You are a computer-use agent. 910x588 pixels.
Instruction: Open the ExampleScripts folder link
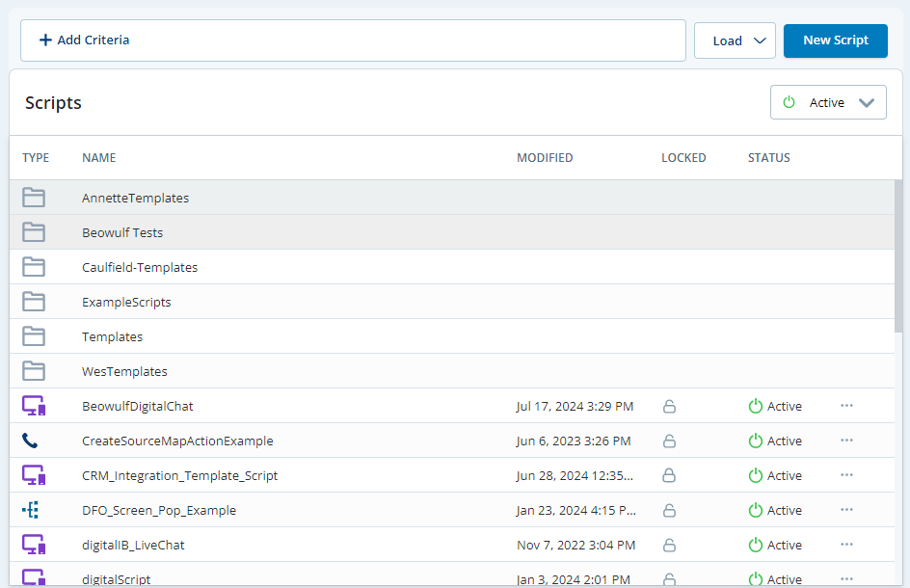tap(126, 302)
